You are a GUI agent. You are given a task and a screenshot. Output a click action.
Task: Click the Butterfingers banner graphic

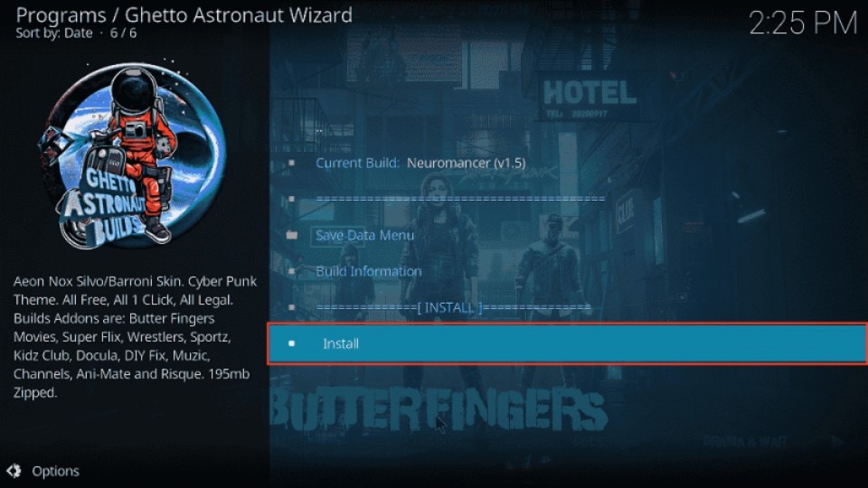click(439, 410)
